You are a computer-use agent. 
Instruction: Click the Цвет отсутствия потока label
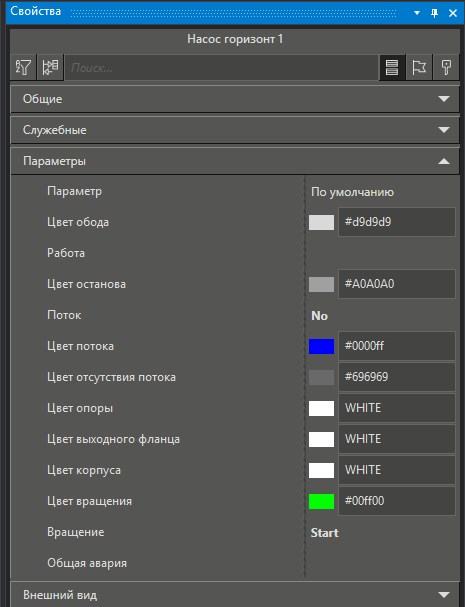(112, 377)
